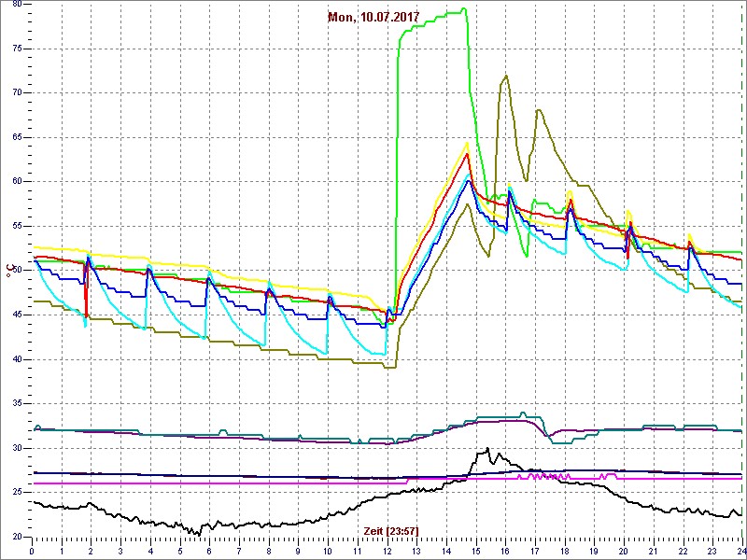The width and height of the screenshot is (747, 560).
Task: Select temperature axis value 65
Action: click(16, 137)
